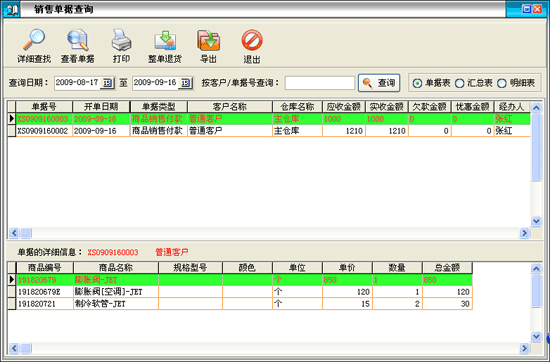550x362 pixels.
Task: Click the 应收金额 column header
Action: coord(344,107)
